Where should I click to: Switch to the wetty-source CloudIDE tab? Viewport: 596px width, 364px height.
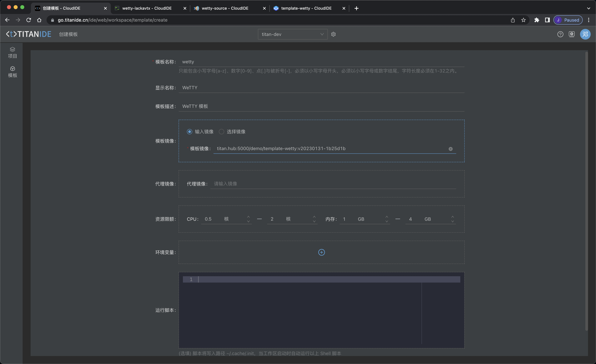225,8
